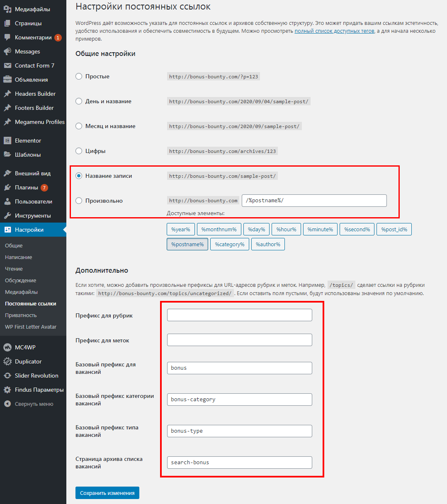
Task: Click the Префикс для меток input field
Action: coord(240,340)
